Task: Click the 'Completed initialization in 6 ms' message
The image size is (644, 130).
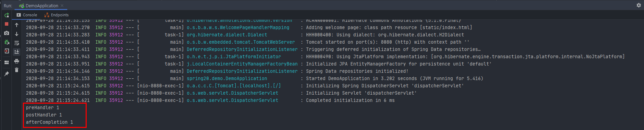Action: click(350, 100)
